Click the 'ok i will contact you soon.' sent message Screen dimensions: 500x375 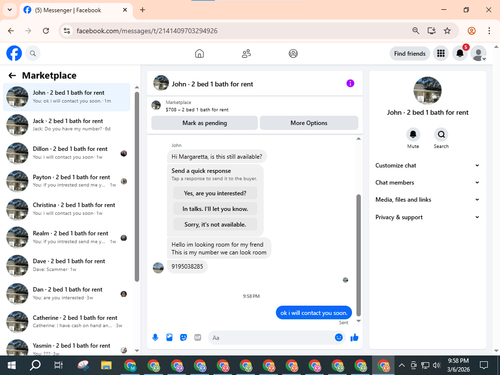pos(314,313)
